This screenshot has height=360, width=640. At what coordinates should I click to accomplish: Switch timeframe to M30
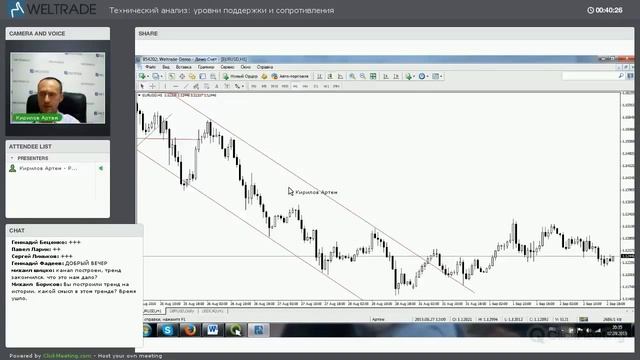(x=285, y=86)
